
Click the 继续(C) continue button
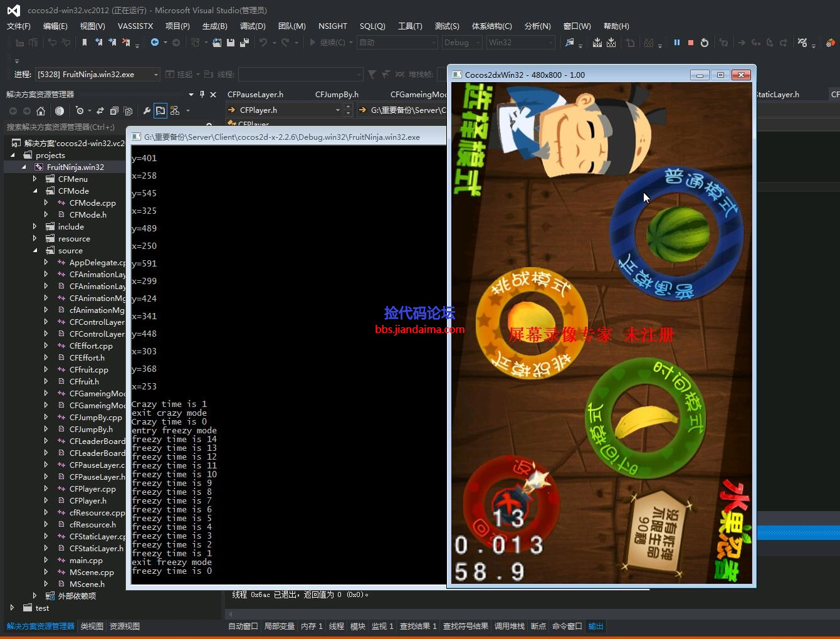(x=327, y=42)
